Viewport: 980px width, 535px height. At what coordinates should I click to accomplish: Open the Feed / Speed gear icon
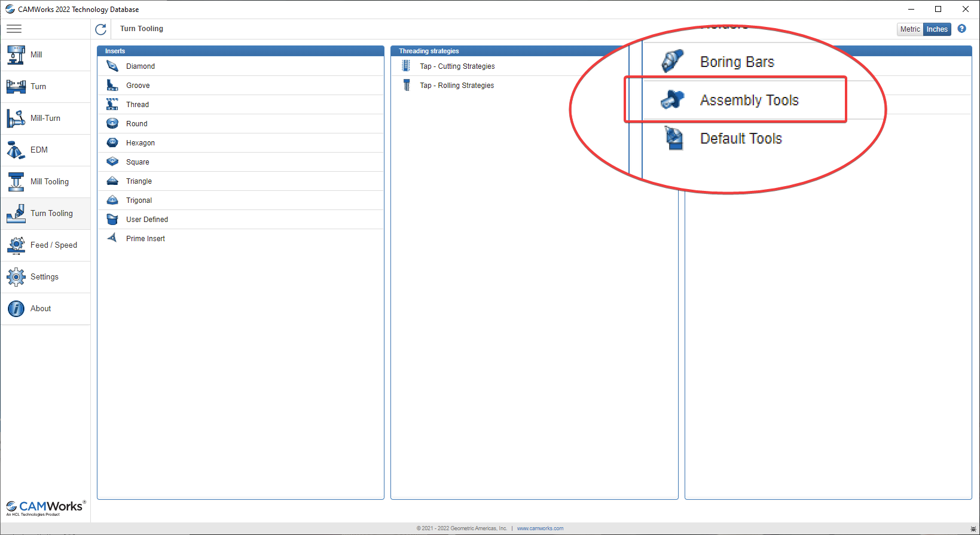pos(16,245)
